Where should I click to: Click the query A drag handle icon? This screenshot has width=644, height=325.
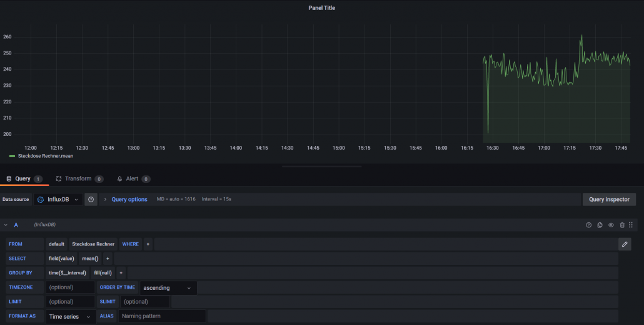(x=631, y=225)
